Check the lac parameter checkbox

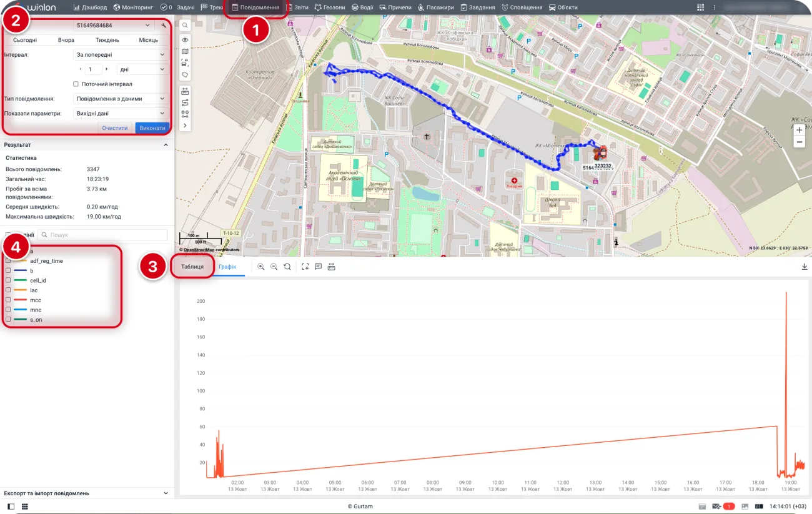[8, 290]
